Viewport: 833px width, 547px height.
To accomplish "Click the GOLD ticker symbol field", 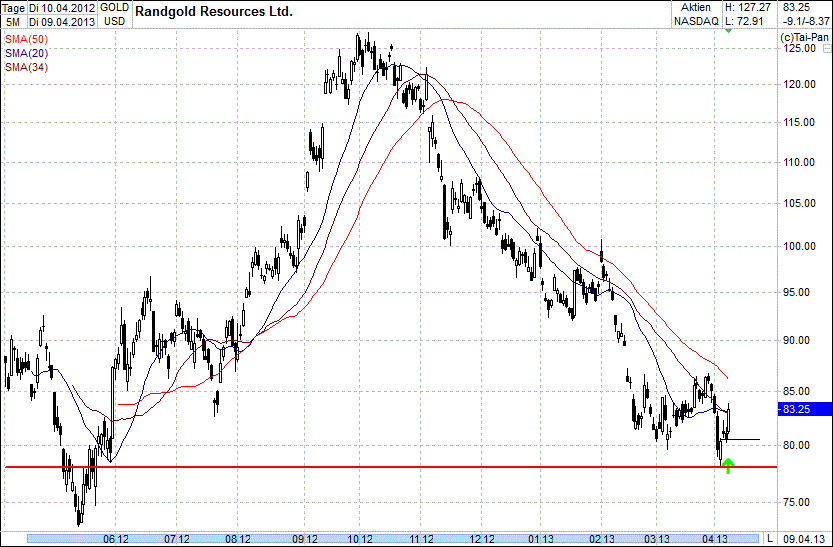I will click(x=114, y=7).
